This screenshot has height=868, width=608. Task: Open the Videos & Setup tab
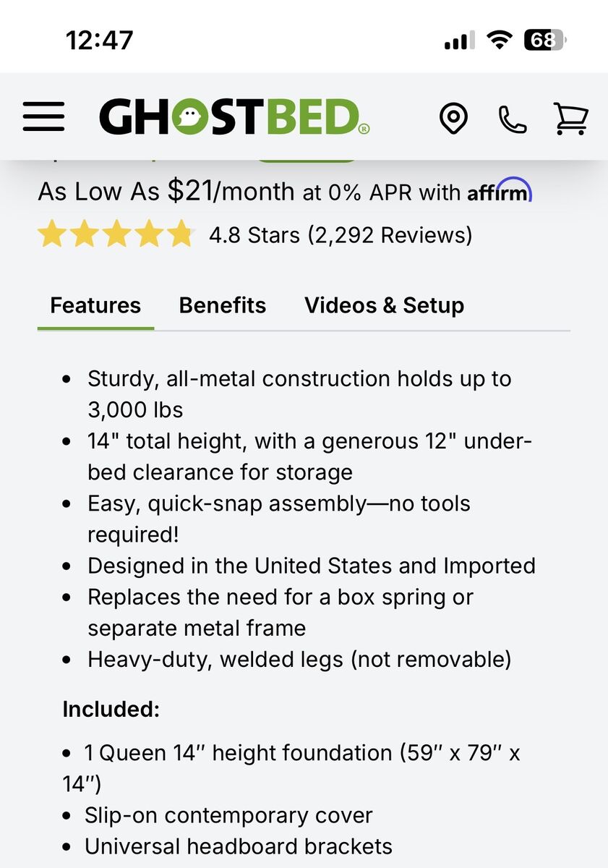384,305
